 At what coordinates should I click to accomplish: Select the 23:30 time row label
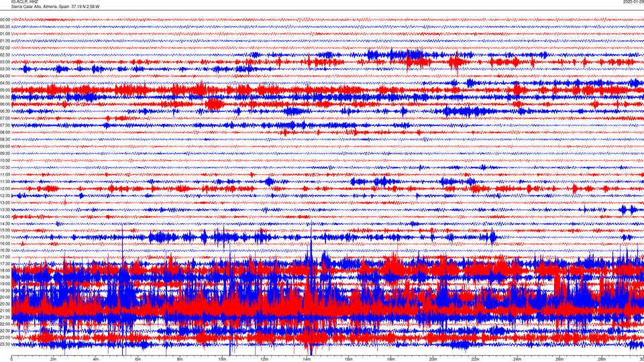[x=5, y=345]
